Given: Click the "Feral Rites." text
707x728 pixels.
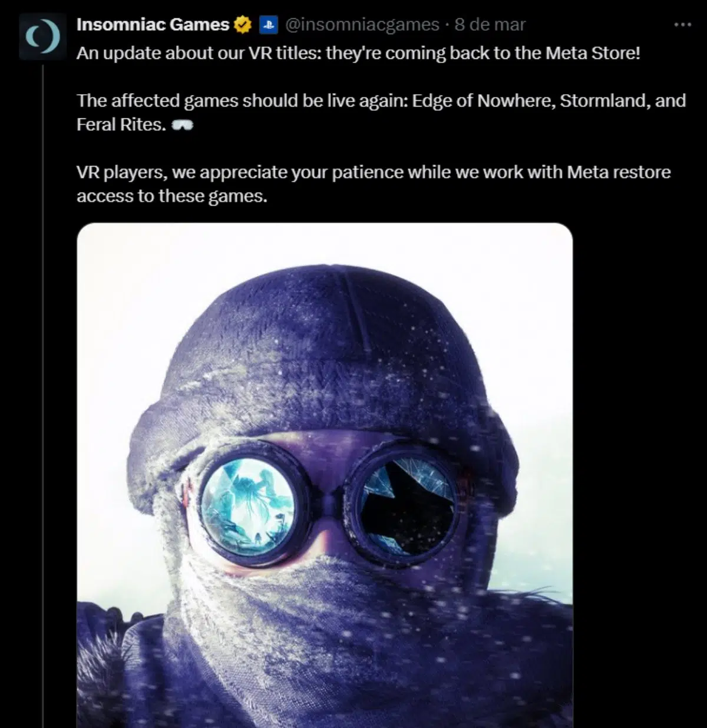Looking at the screenshot, I should (121, 125).
